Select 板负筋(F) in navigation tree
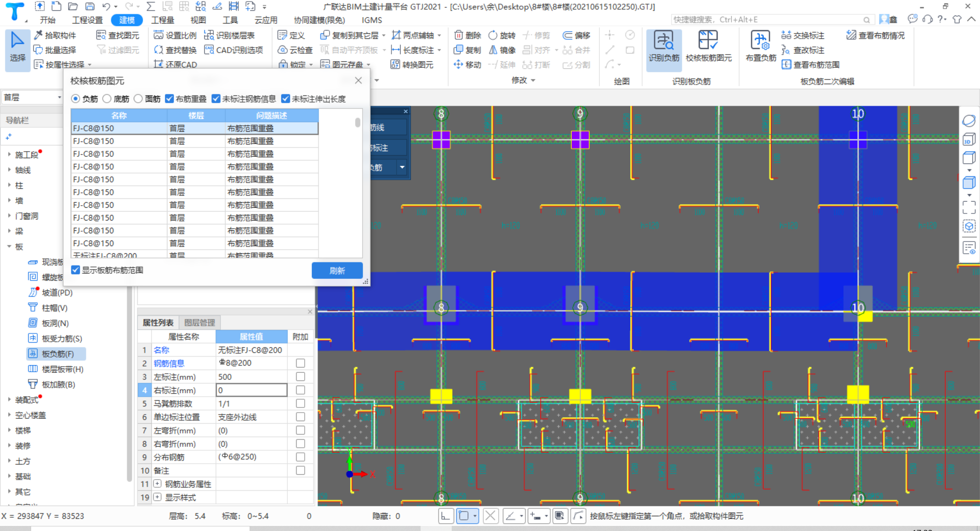Image resolution: width=980 pixels, height=531 pixels. click(57, 354)
